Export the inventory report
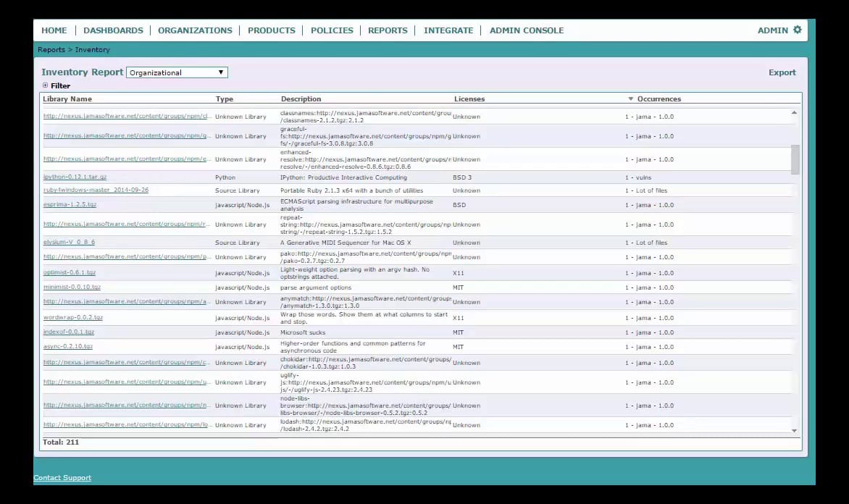 (784, 72)
